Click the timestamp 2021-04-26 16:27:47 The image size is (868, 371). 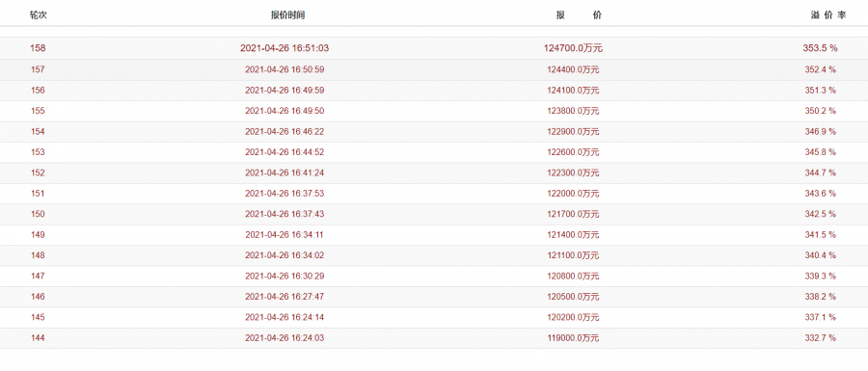tap(285, 297)
